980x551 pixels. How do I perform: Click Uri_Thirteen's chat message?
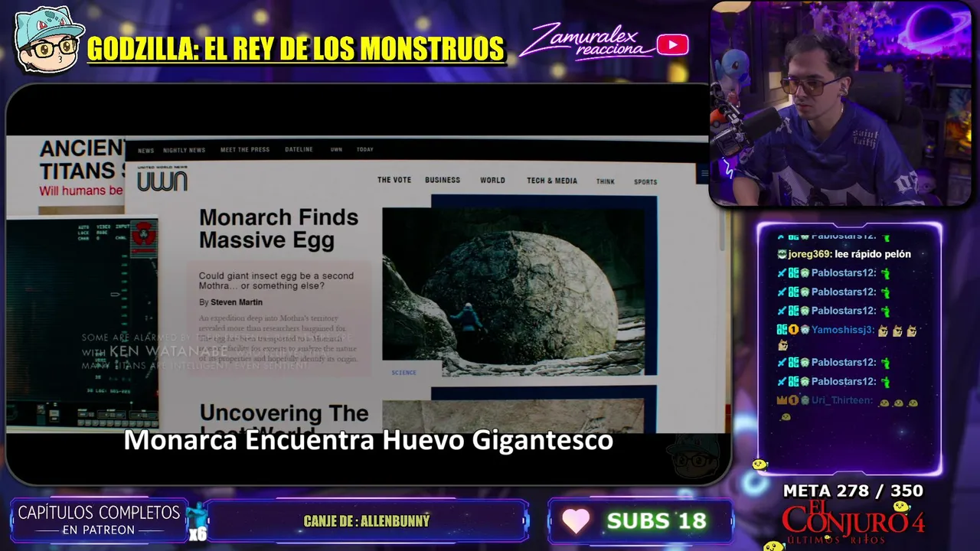pyautogui.click(x=848, y=408)
